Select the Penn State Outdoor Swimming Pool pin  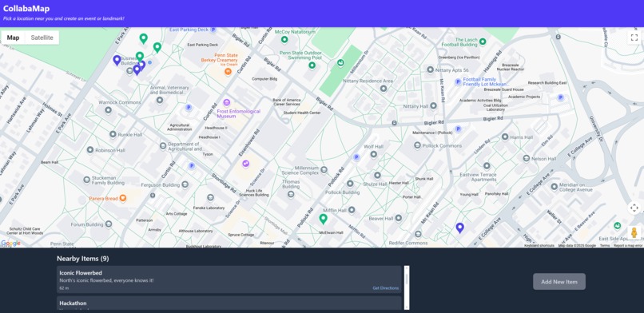[x=312, y=65]
